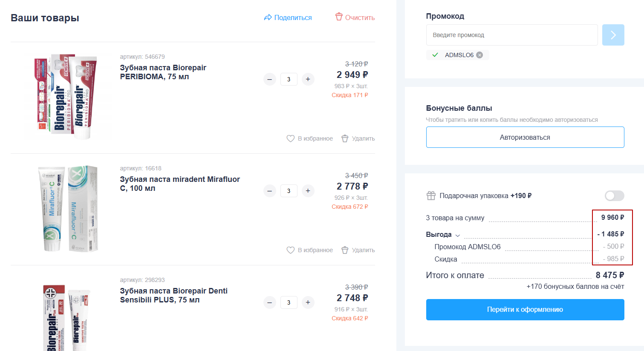Click the Авторизоваться button
Viewport: 644px width, 351px height.
(x=525, y=137)
